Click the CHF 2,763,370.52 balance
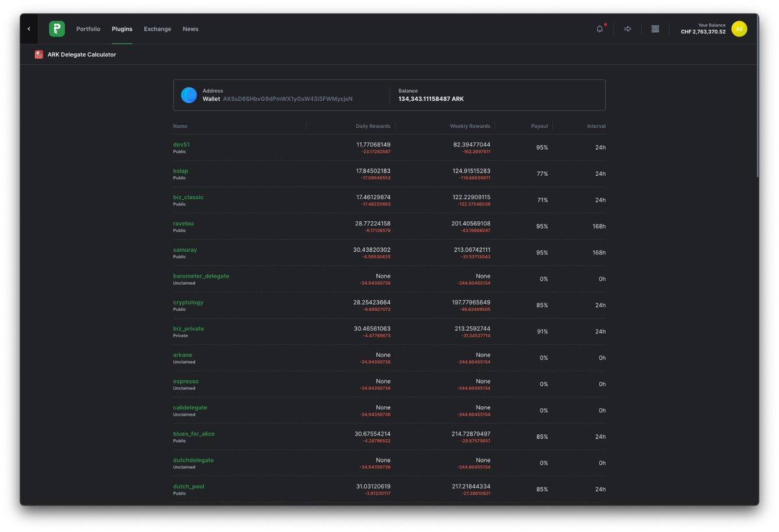The height and width of the screenshot is (532, 779). [x=703, y=32]
